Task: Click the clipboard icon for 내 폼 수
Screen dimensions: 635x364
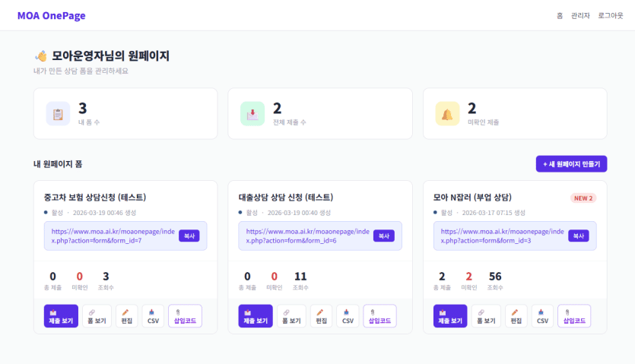Action: tap(58, 113)
